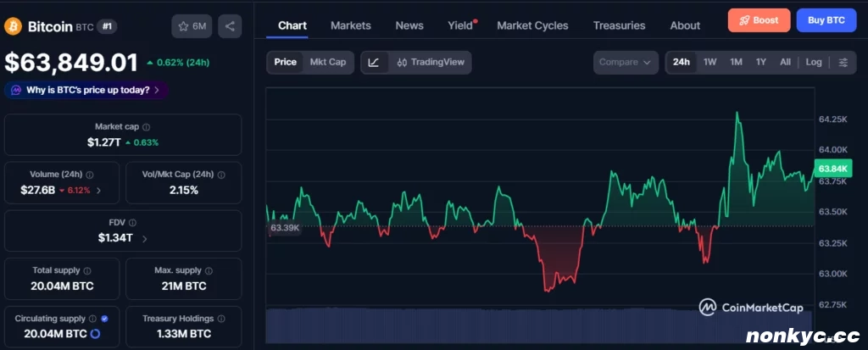Click the $63,849.01 price text
Screen dimensions: 868x350
point(71,63)
